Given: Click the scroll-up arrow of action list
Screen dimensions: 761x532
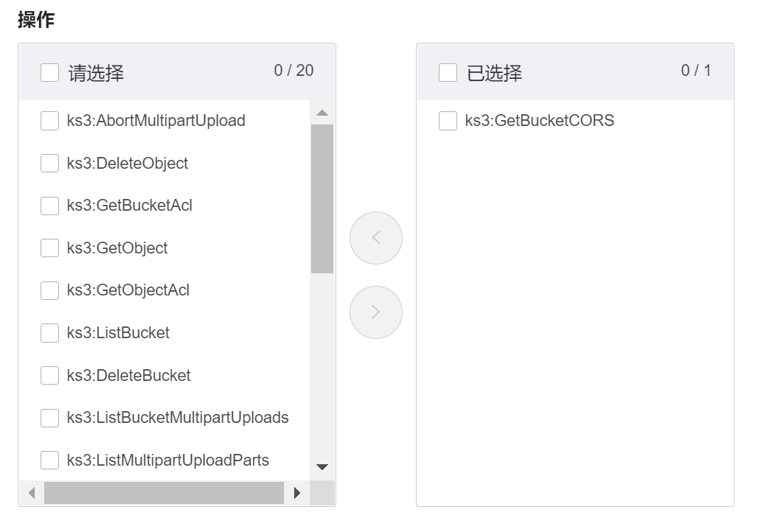Looking at the screenshot, I should [322, 113].
